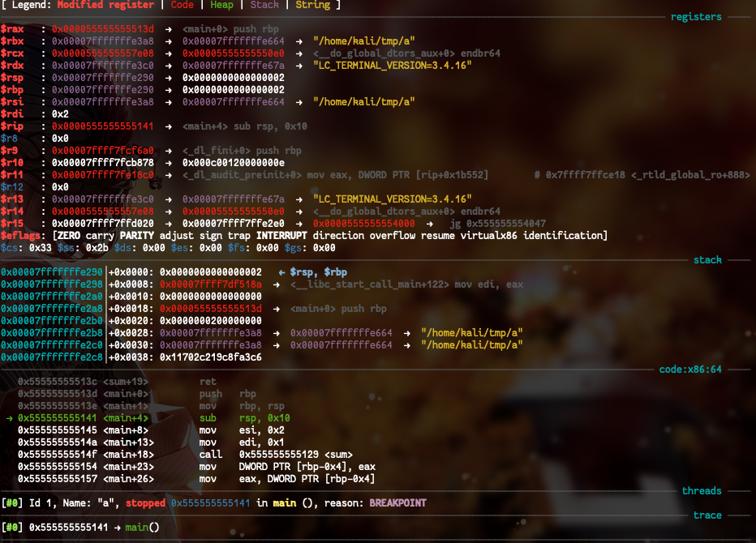Click the stack value 0x0000000200000000
756x543 pixels.
[211, 320]
